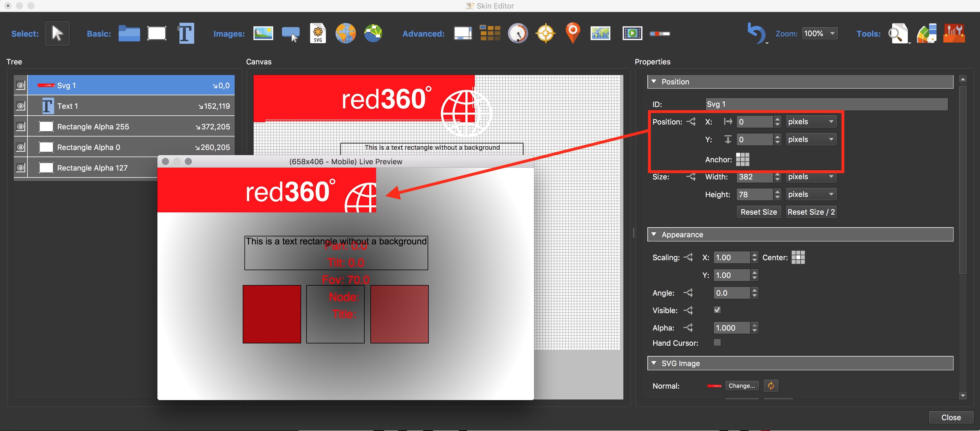Click Size action share icon
This screenshot has height=431, width=980.
pos(691,177)
